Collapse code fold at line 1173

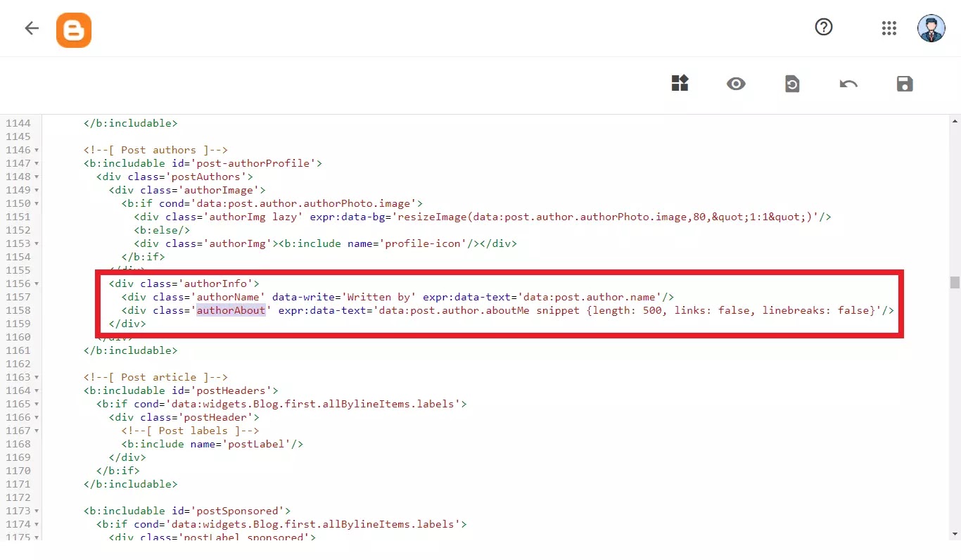37,511
